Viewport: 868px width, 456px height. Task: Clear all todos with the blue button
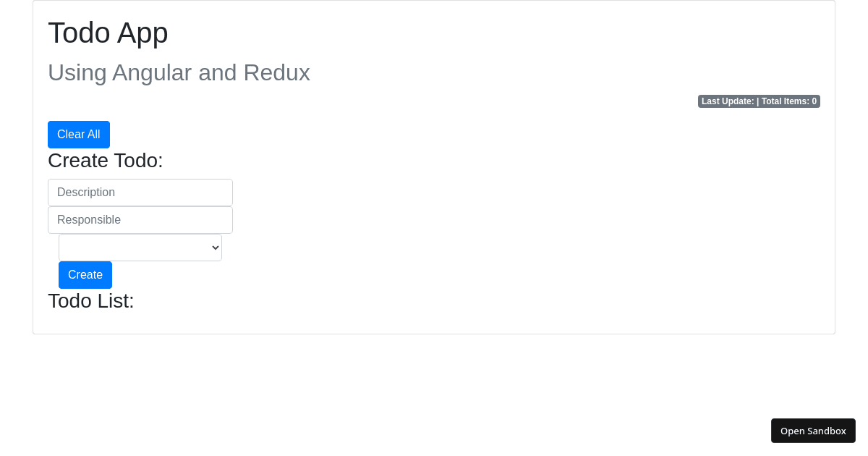tap(78, 134)
